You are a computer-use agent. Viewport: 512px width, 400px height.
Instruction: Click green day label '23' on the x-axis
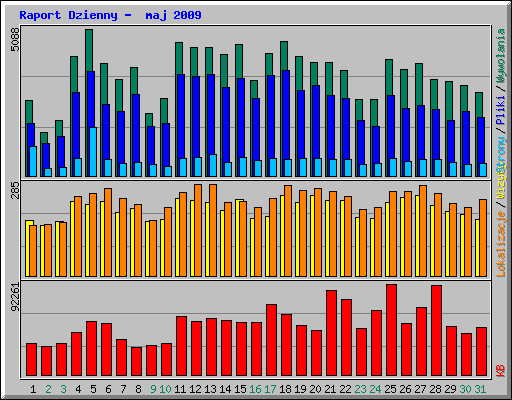[360, 389]
